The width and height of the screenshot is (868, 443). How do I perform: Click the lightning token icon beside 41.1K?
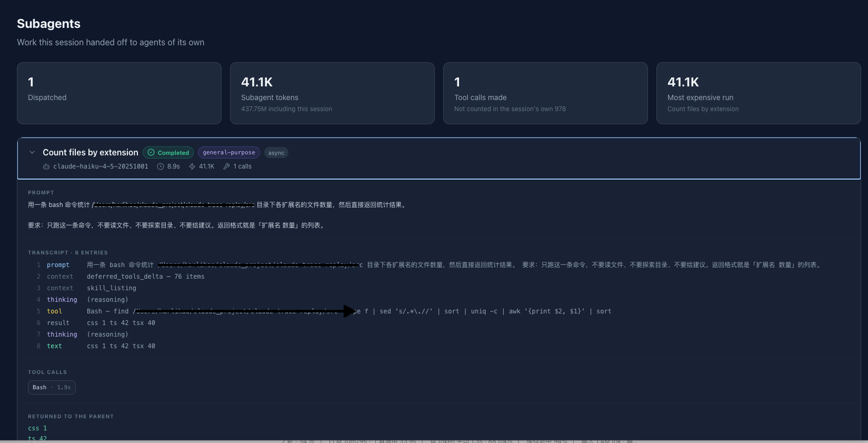[x=192, y=166]
